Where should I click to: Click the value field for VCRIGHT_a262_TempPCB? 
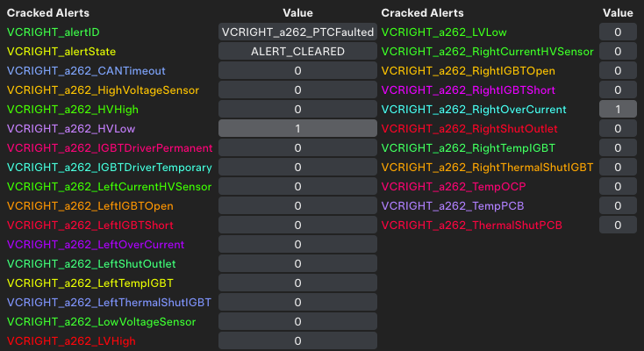pyautogui.click(x=618, y=205)
